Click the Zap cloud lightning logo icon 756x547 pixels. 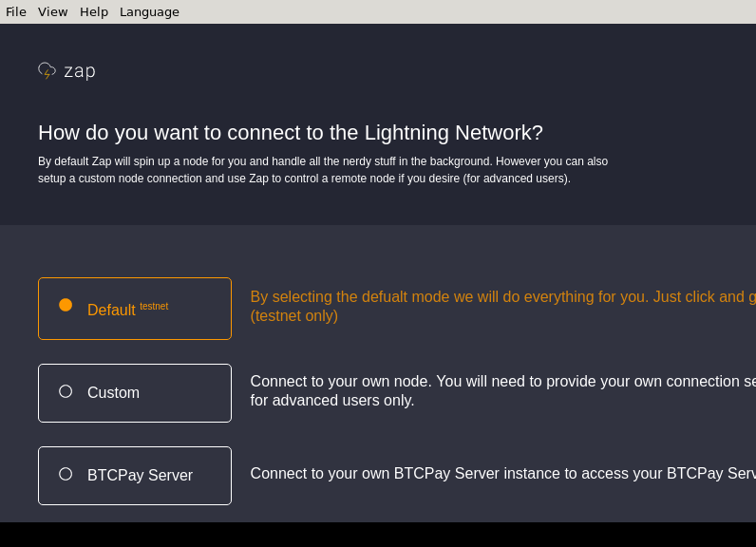click(x=47, y=70)
